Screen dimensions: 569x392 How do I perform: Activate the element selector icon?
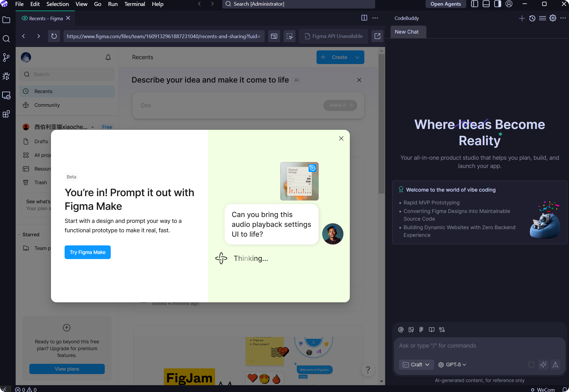click(289, 36)
